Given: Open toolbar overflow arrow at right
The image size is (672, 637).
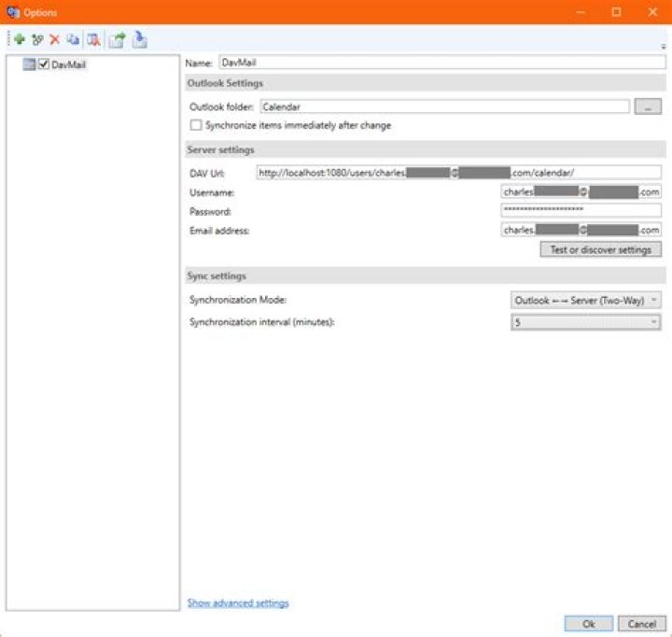Looking at the screenshot, I should 663,47.
